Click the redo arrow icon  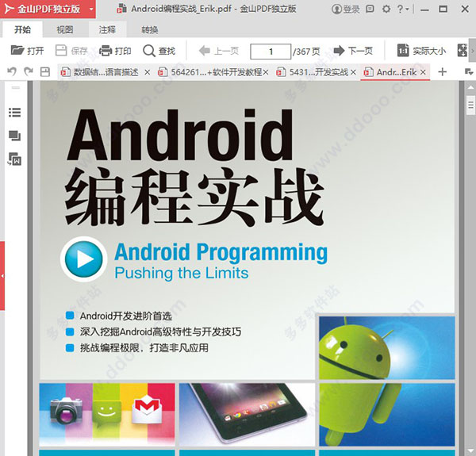tap(29, 71)
